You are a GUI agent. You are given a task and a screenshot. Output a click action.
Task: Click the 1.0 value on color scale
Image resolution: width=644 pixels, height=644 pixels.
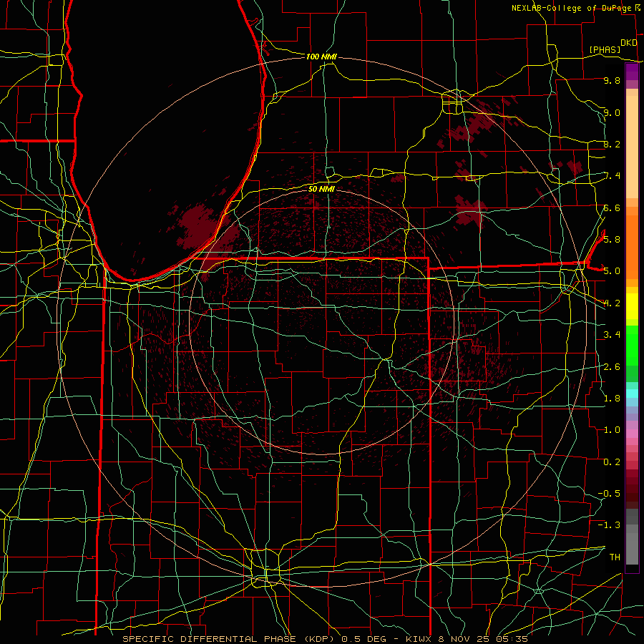coord(612,429)
